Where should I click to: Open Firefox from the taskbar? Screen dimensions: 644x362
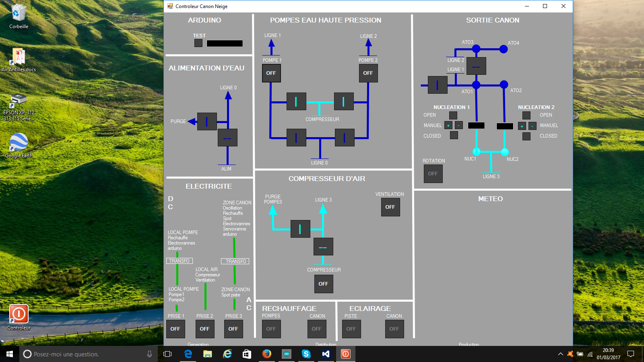[x=266, y=354]
